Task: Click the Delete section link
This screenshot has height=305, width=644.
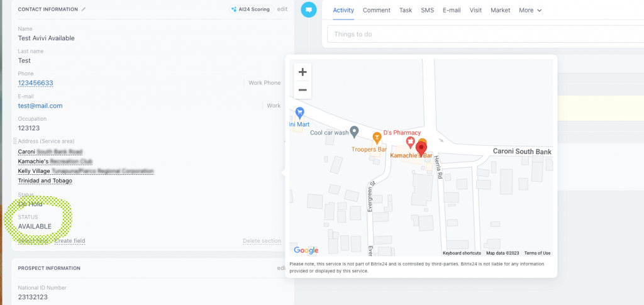Action: tap(262, 241)
